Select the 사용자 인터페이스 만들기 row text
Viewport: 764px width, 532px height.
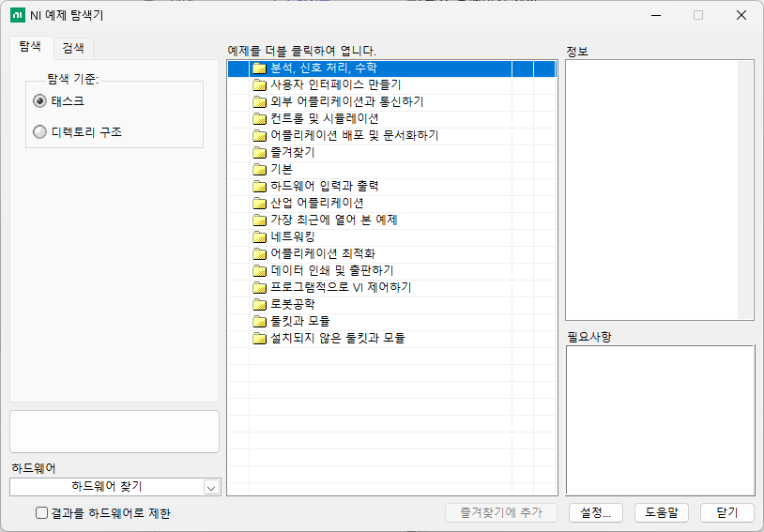click(x=336, y=84)
